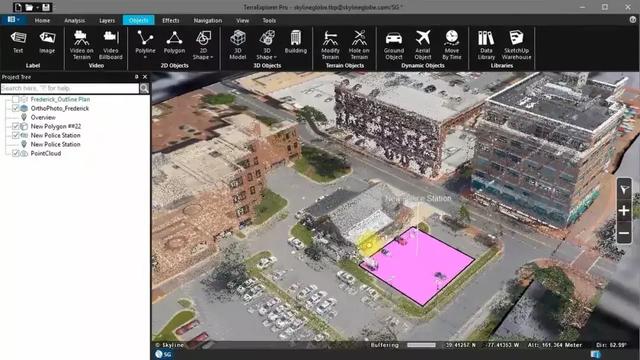Expand the 2D Shape dropdown

click(x=211, y=57)
